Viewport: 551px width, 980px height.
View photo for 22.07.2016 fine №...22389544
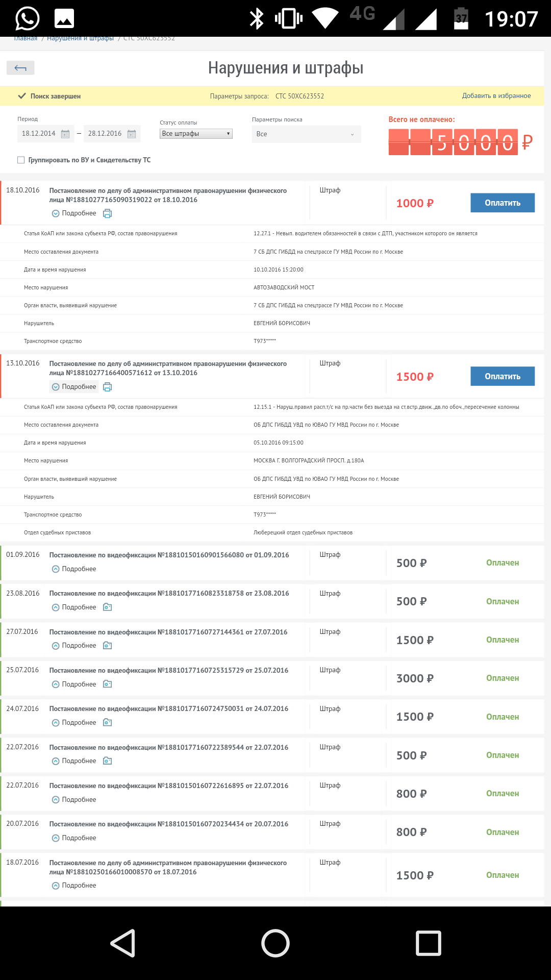[x=107, y=761]
